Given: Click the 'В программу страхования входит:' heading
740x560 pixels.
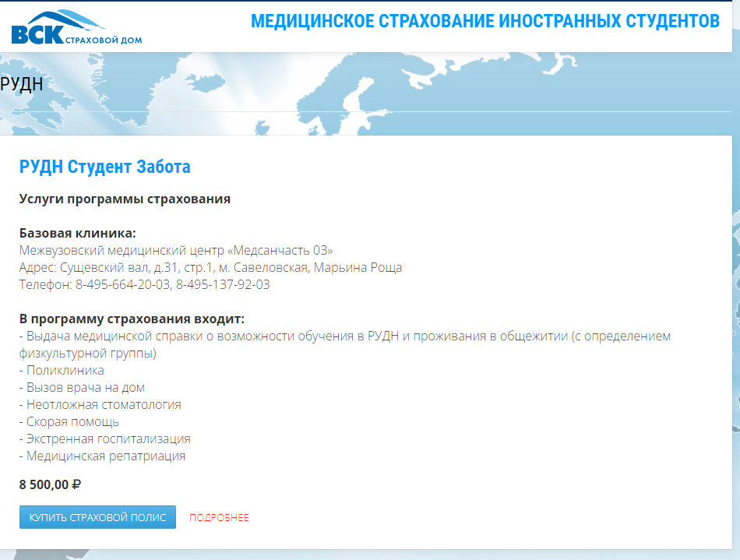Looking at the screenshot, I should point(132,319).
